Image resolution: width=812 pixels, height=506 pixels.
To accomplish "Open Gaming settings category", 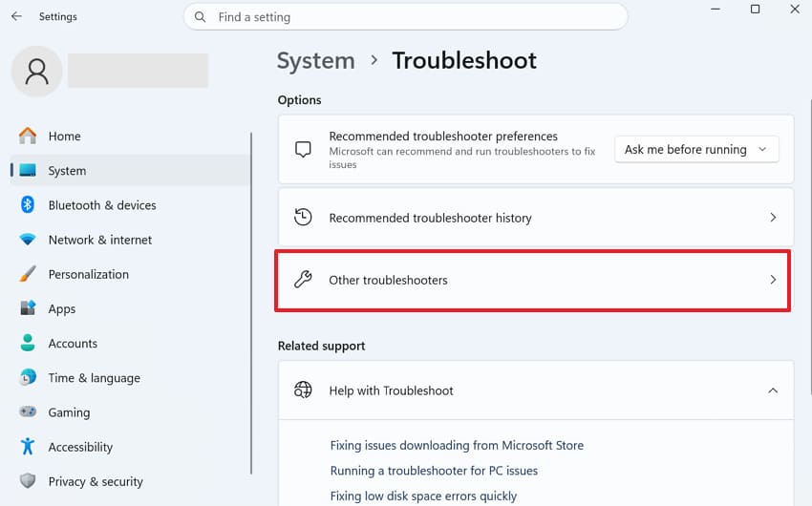I will [x=69, y=412].
